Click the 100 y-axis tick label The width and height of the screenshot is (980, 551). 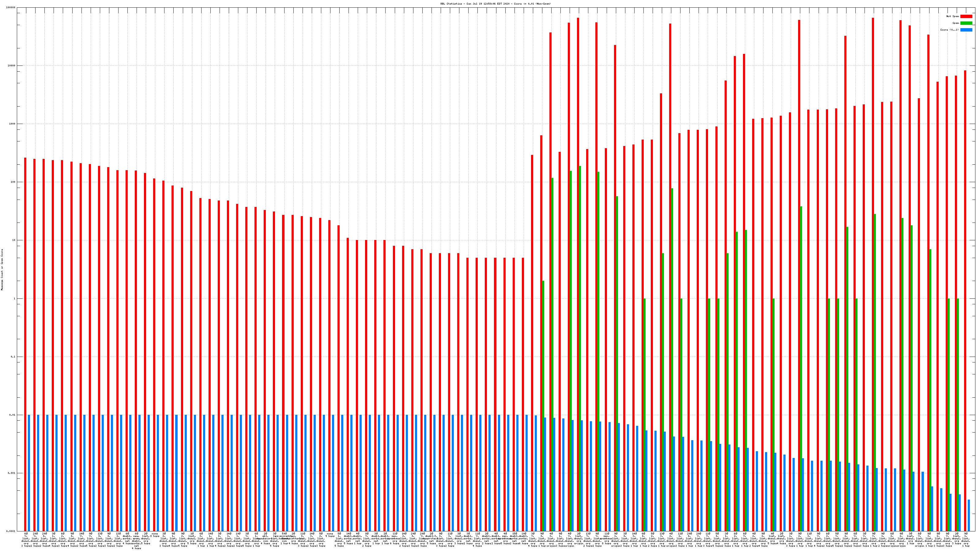[13, 182]
